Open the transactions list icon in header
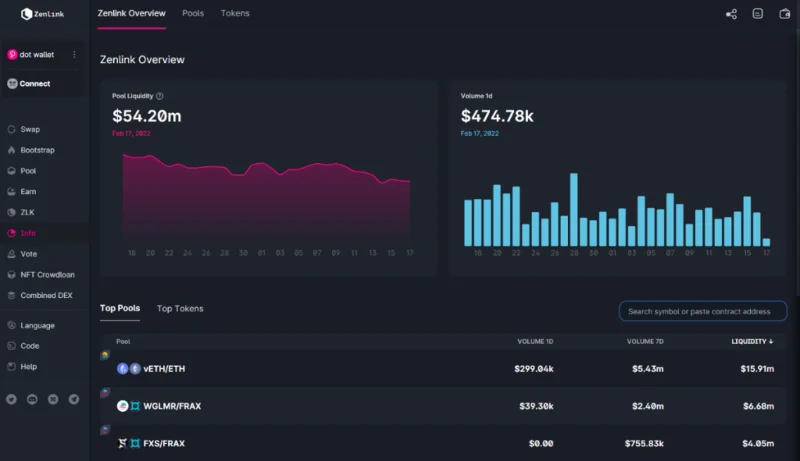 click(x=758, y=14)
